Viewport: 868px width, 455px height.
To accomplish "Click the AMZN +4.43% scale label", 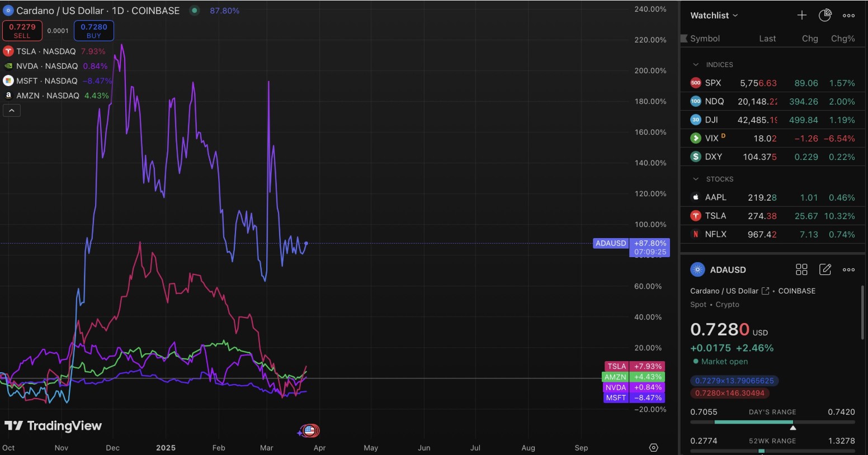I will click(633, 377).
